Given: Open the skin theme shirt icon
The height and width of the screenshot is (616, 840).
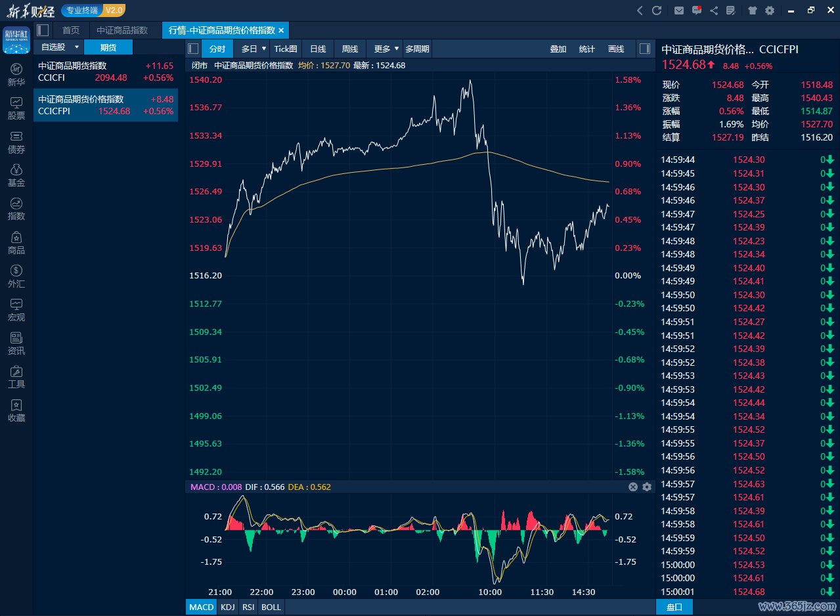Looking at the screenshot, I should click(753, 11).
